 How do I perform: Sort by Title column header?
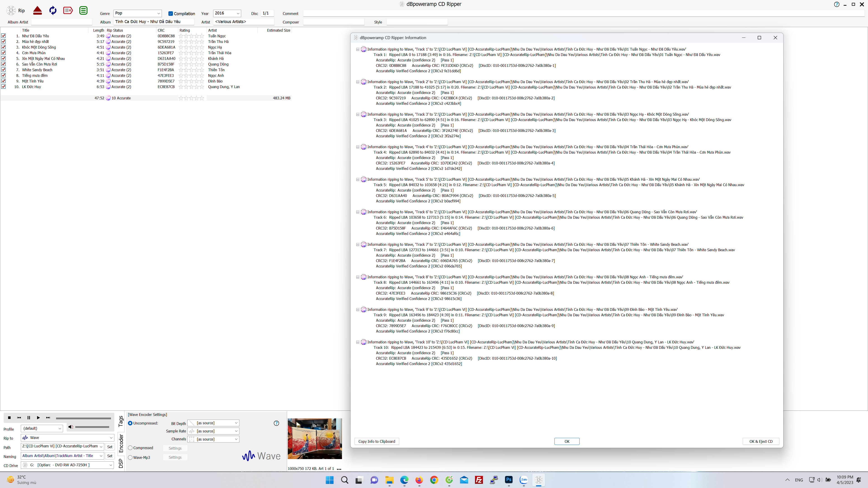pyautogui.click(x=26, y=30)
